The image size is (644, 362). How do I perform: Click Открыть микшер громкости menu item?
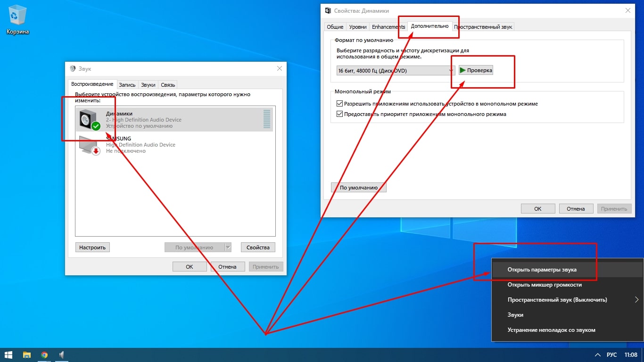pos(544,285)
